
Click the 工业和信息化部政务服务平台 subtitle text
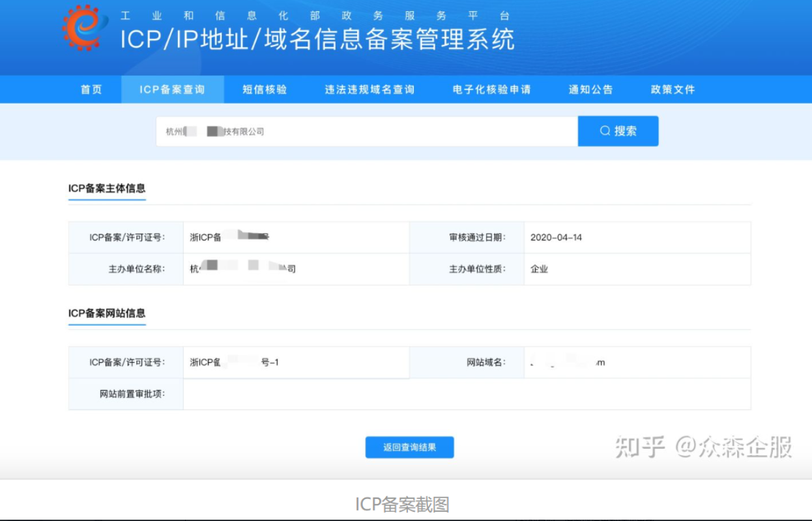pos(315,16)
